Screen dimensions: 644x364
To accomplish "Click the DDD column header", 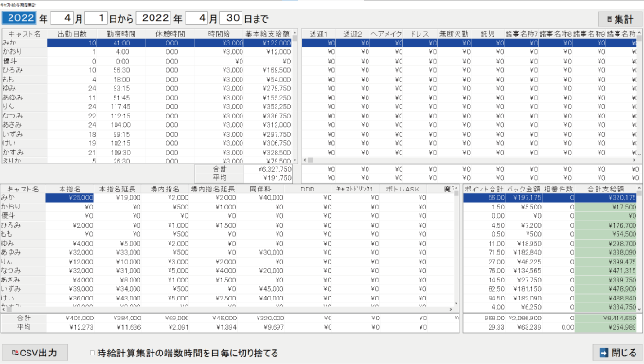I will 308,189.
